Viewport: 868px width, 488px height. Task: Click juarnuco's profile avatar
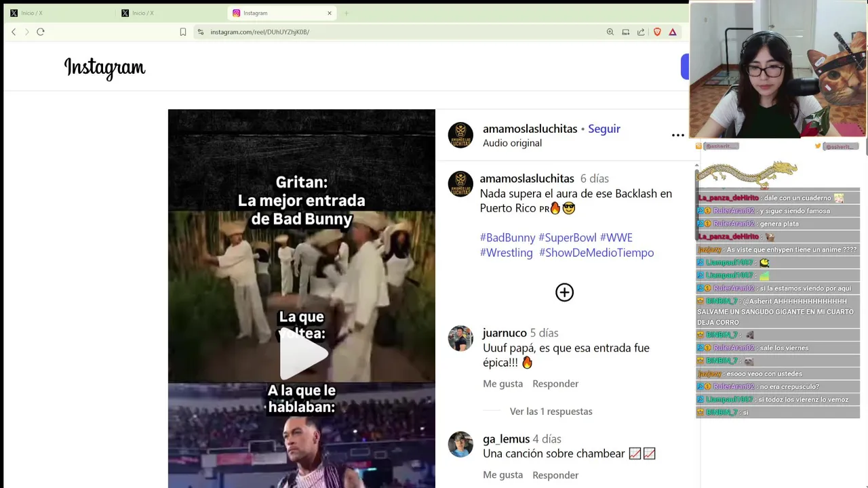pyautogui.click(x=460, y=338)
